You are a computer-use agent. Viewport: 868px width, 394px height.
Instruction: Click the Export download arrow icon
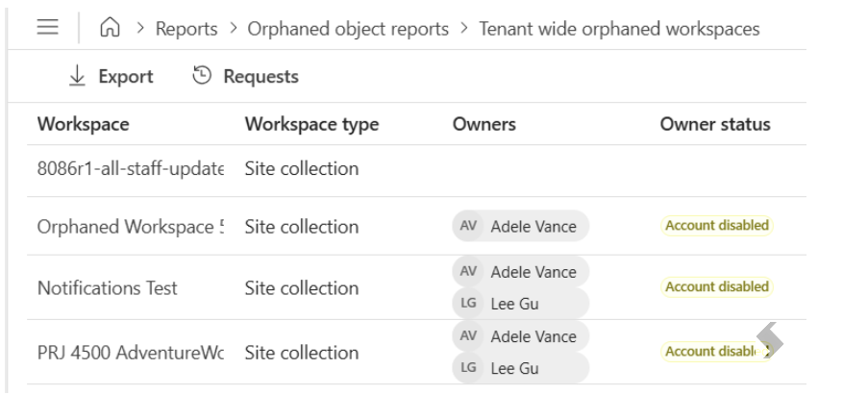click(x=77, y=76)
